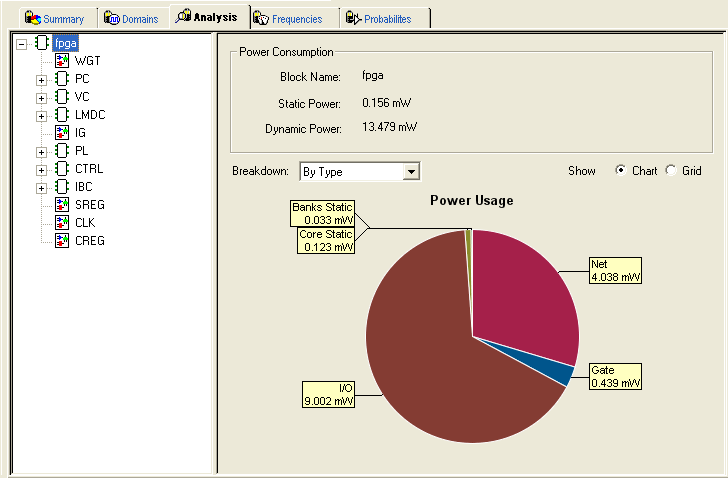Switch to the Domains tab
The width and height of the screenshot is (728, 478).
pos(134,18)
